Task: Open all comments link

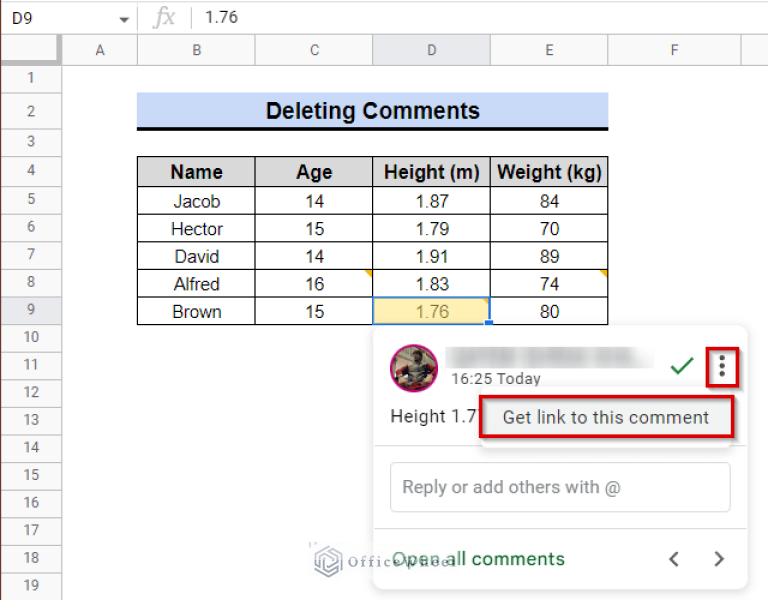Action: tap(479, 559)
